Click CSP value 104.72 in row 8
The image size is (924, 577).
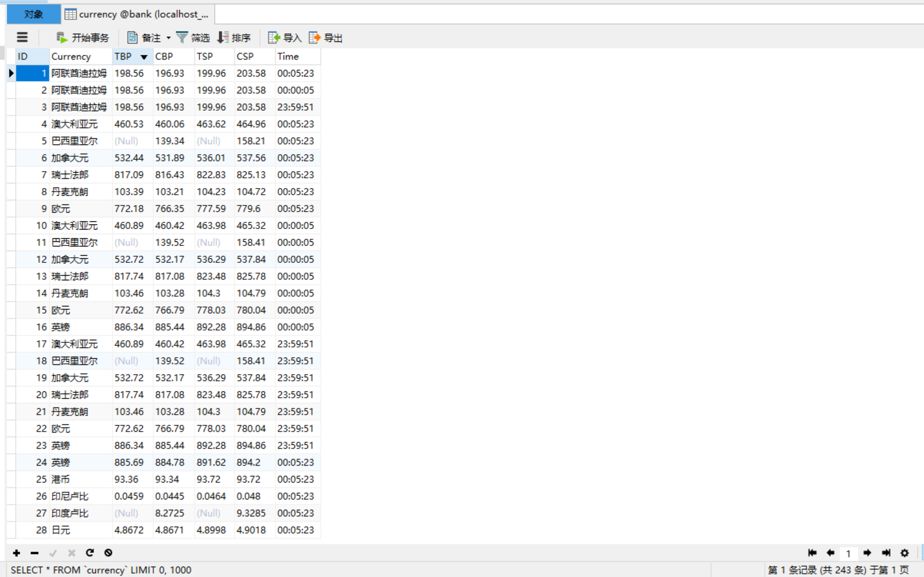click(255, 192)
